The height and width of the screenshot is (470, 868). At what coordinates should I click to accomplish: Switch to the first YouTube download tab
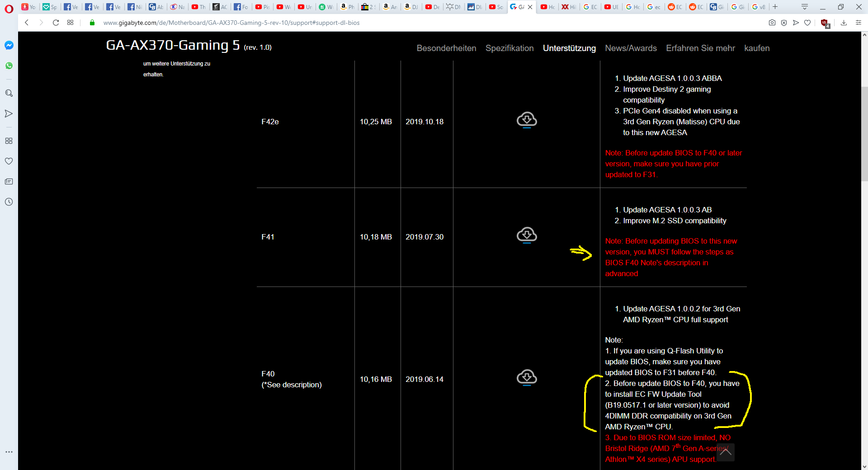pyautogui.click(x=28, y=7)
